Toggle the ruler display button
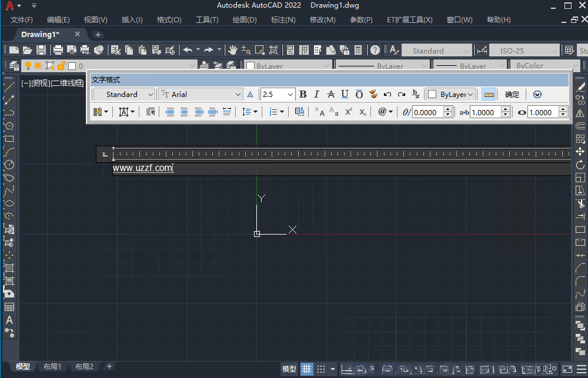This screenshot has height=378, width=588. pos(489,94)
